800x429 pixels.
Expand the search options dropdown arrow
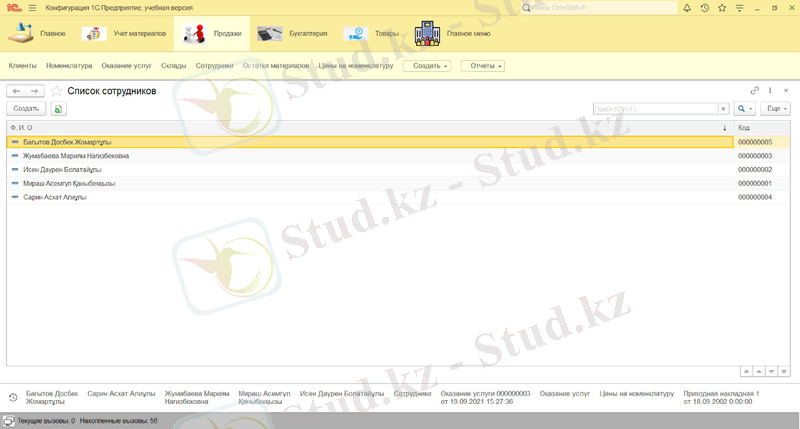pos(751,109)
